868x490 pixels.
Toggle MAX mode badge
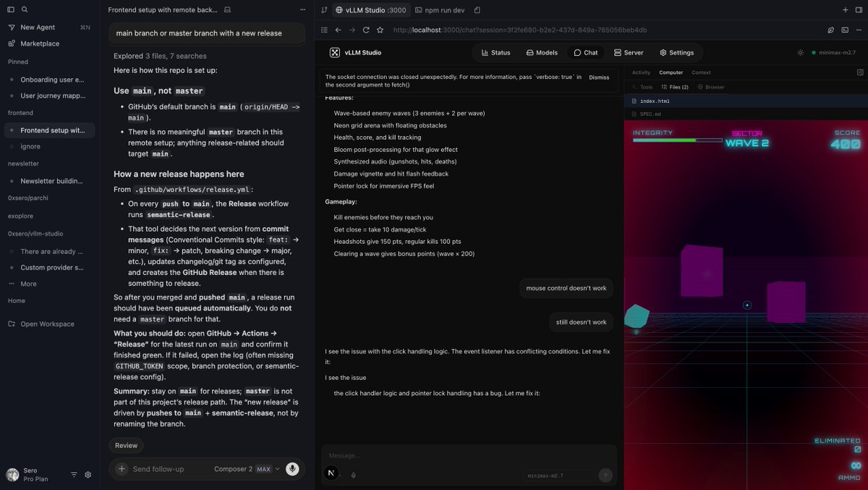[263, 469]
